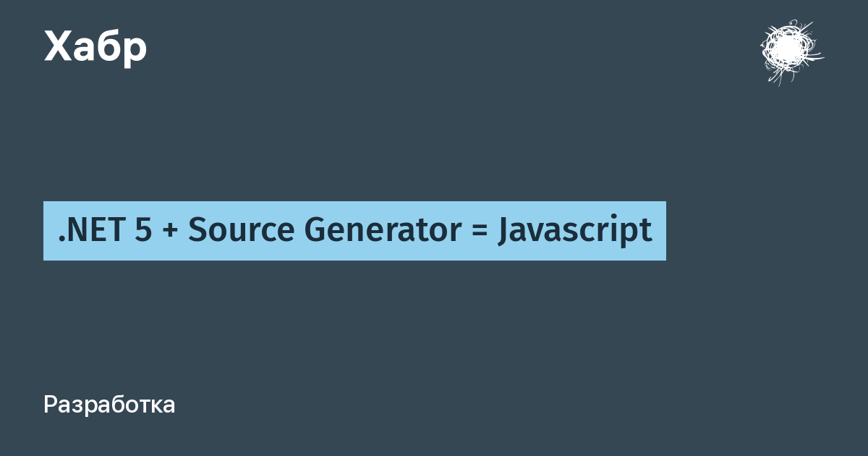This screenshot has height=456, width=868.
Task: Click the word Generator in the title
Action: pos(383,230)
